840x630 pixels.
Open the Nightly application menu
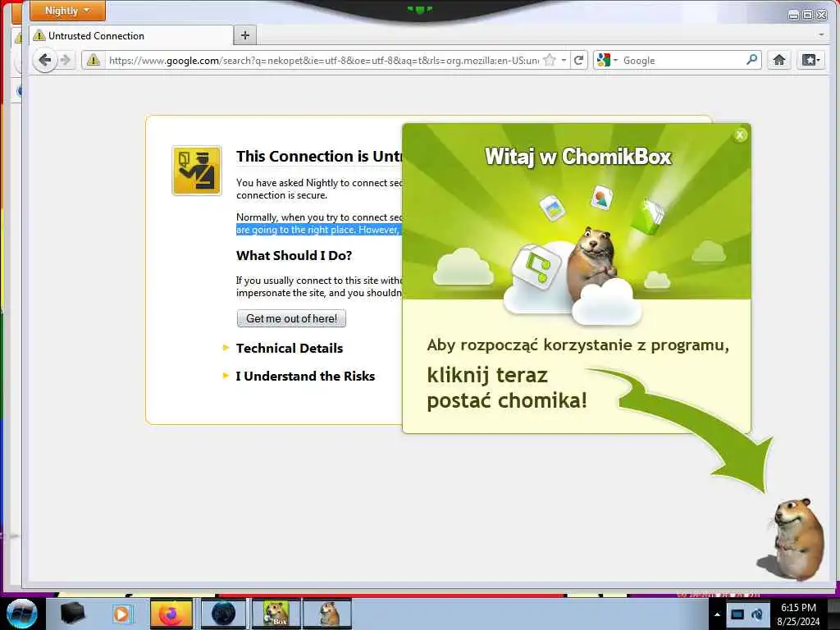(67, 11)
